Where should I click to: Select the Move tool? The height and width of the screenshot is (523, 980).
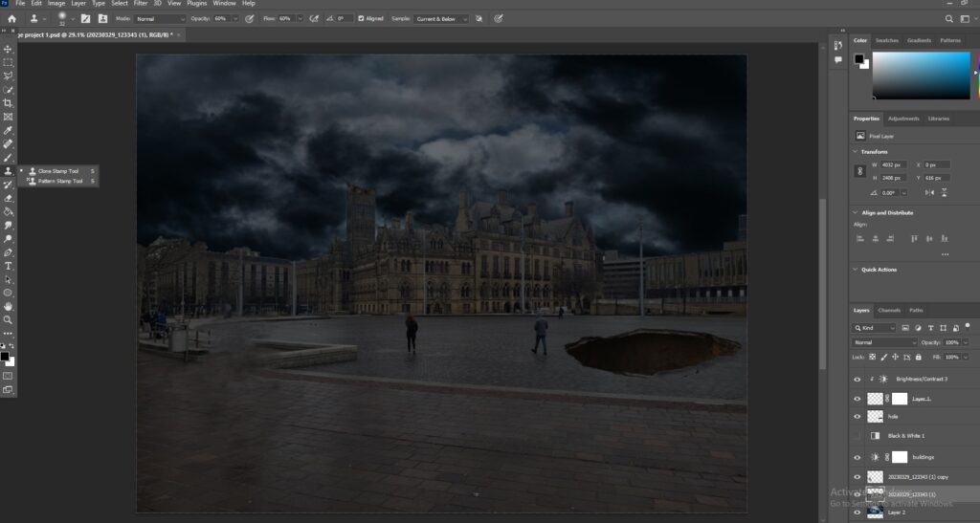point(9,49)
